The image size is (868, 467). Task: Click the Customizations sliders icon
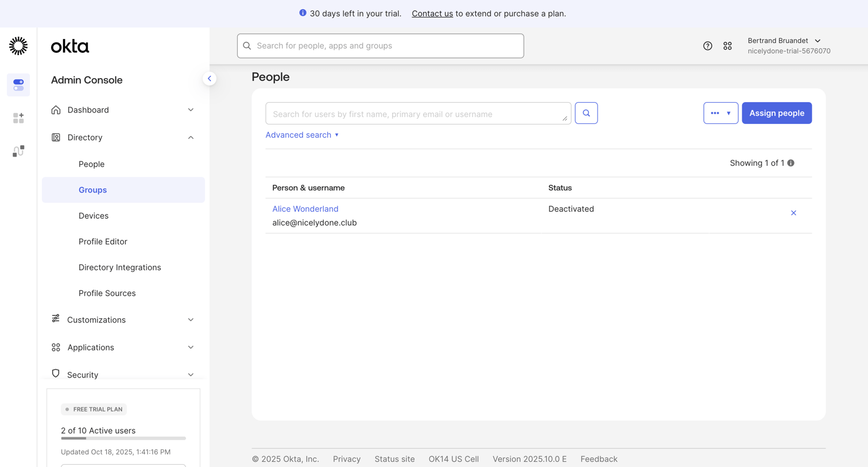pos(56,318)
